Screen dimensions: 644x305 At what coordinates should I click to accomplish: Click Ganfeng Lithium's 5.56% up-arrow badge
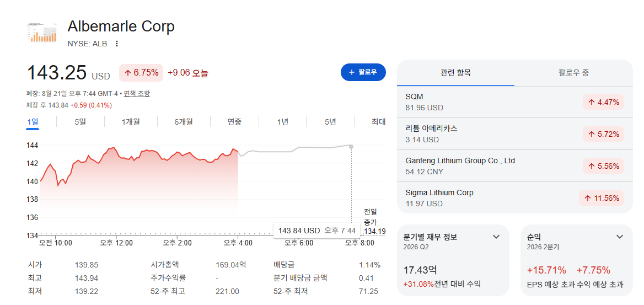pos(603,166)
